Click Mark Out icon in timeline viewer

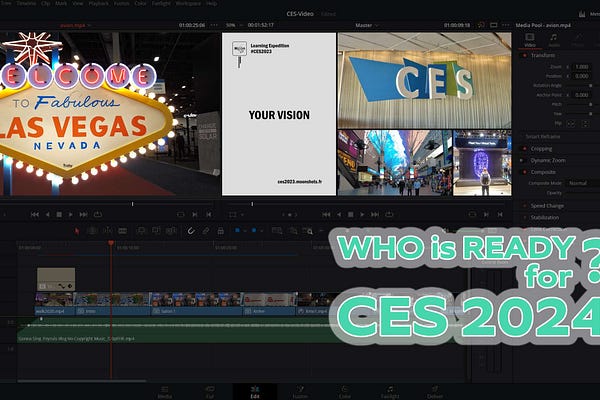tap(500, 215)
